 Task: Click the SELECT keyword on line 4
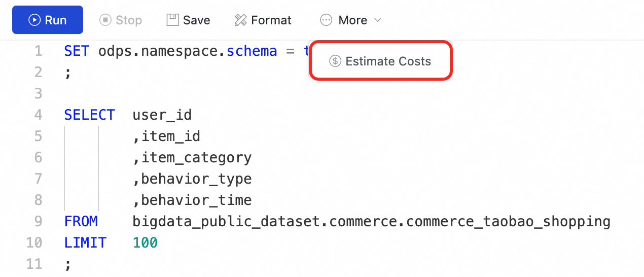coord(89,115)
